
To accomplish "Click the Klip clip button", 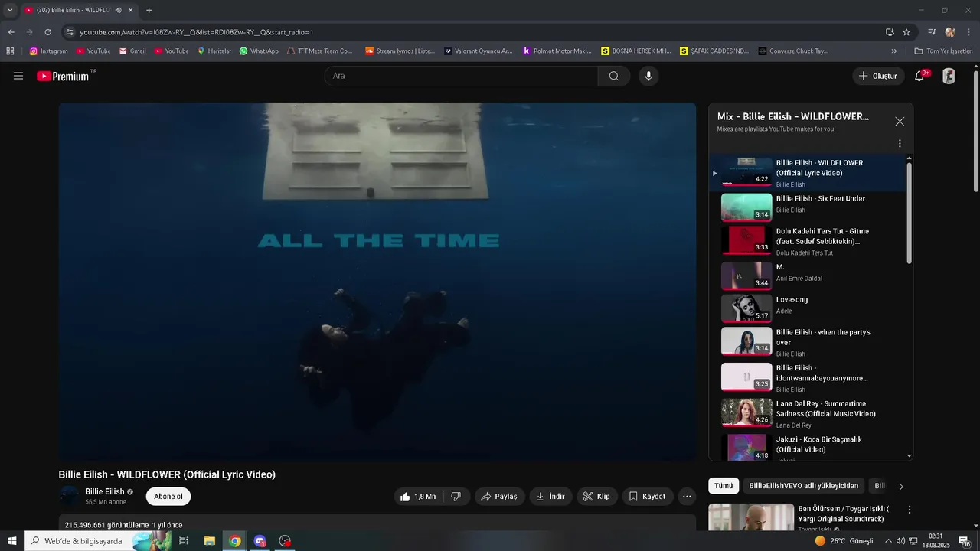I will (x=596, y=497).
